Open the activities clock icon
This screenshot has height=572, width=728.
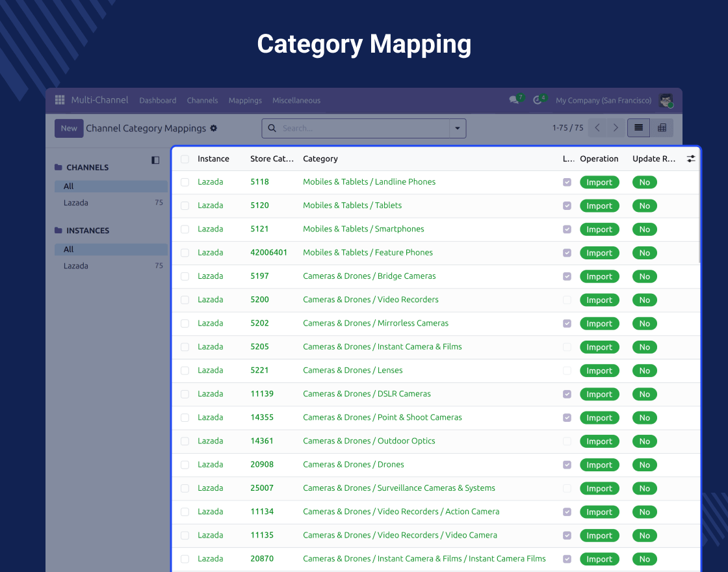[537, 100]
